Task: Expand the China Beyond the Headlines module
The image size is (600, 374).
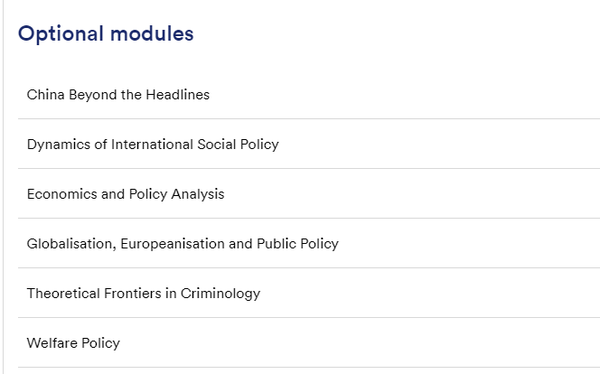Action: (x=309, y=95)
